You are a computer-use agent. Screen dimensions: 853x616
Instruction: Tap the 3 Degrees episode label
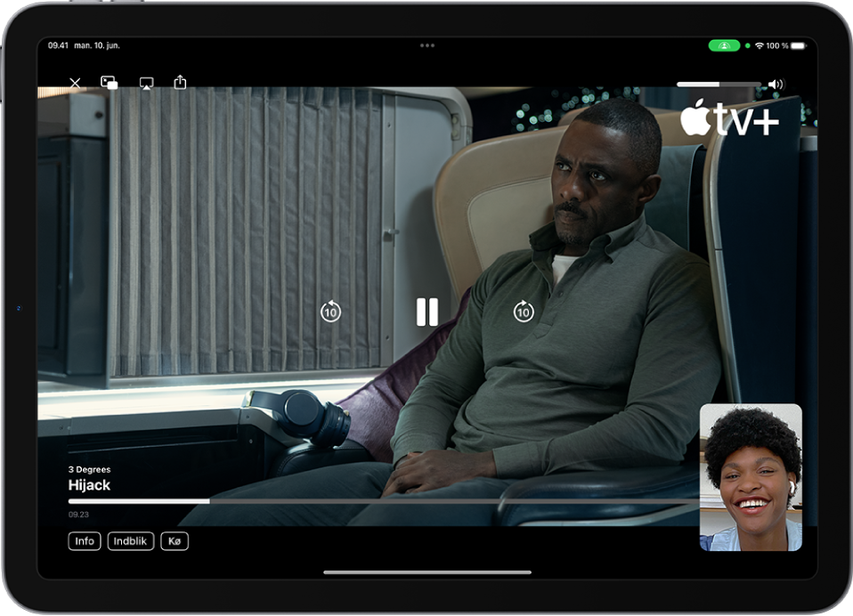tap(90, 469)
